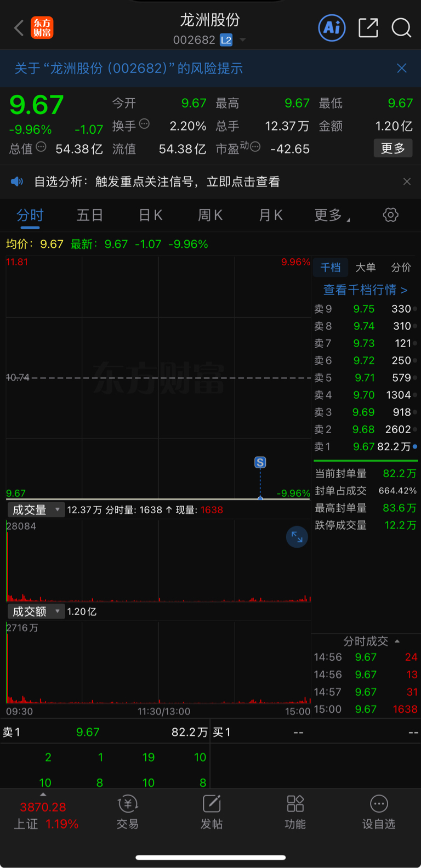Tap the 设自选 watchlist icon

tap(379, 812)
